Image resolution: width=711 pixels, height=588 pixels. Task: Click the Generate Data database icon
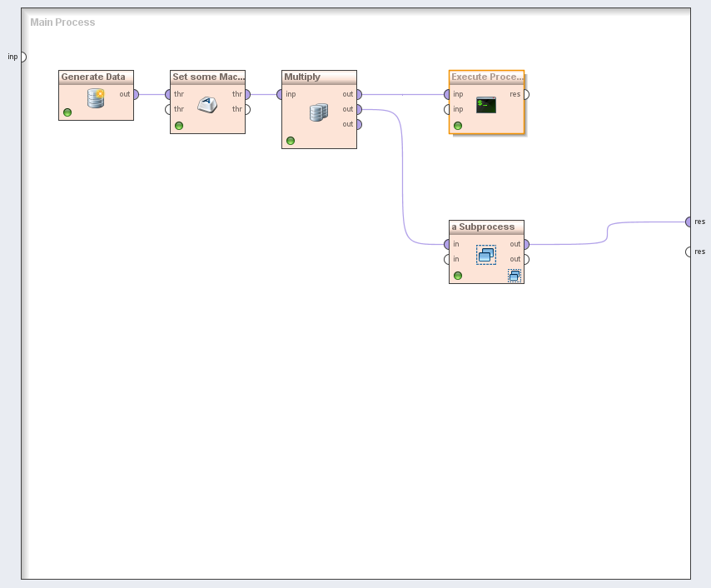[x=96, y=99]
